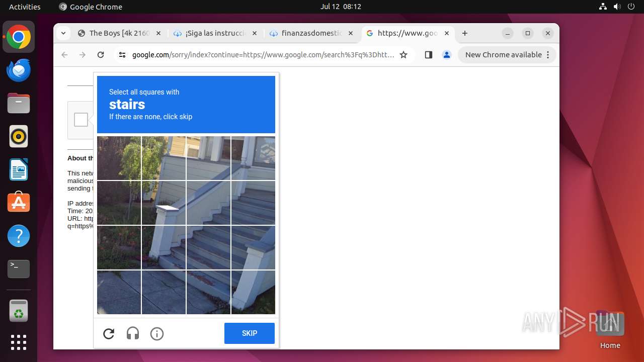Select second row third tile with stair railing

[208, 203]
